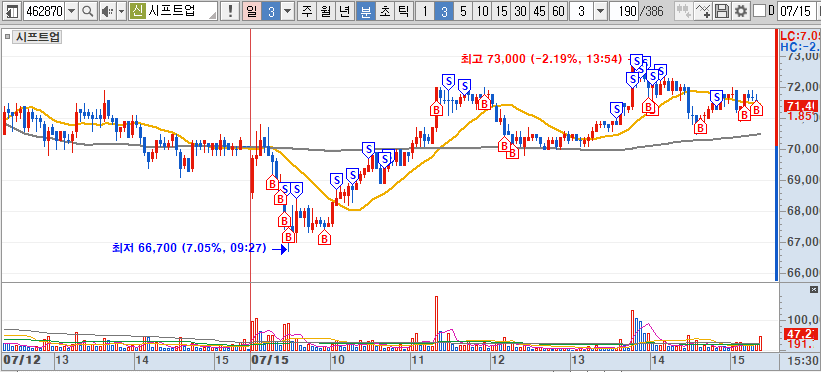Select the blue 3 button beside 일
Screen dimensions: 821x372
coord(271,10)
